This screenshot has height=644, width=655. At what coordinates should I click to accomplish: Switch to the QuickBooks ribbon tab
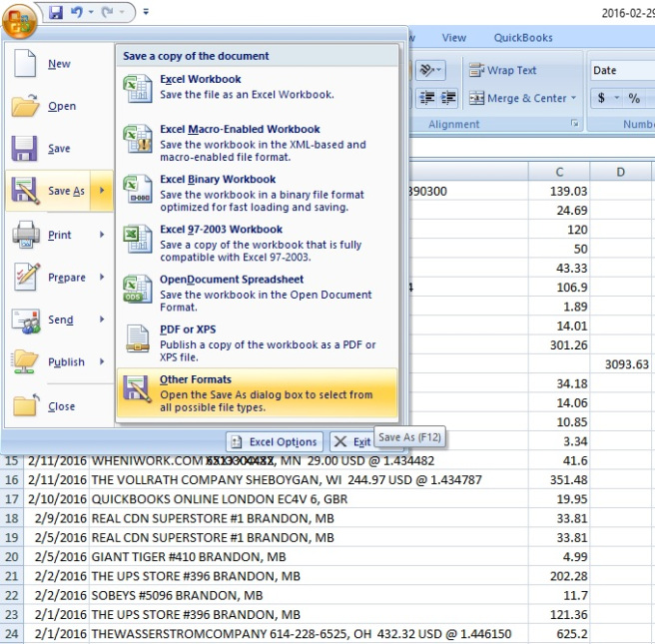coord(523,38)
